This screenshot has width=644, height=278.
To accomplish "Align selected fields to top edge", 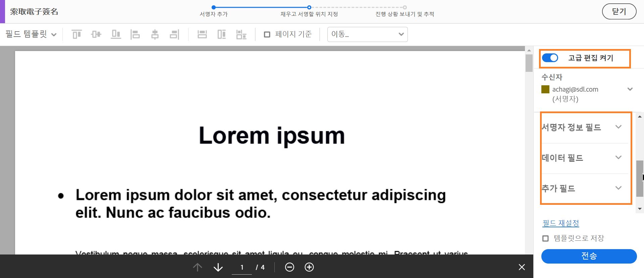I will (x=77, y=34).
